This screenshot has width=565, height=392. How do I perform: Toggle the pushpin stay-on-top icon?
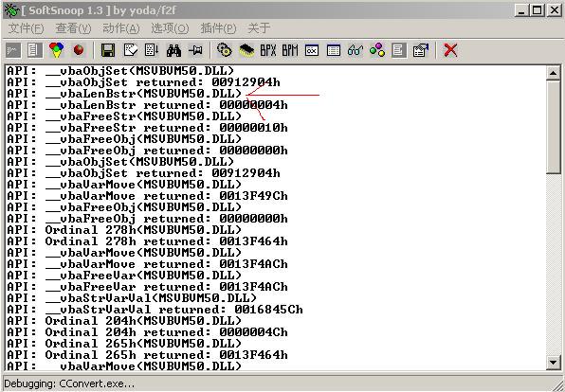(x=195, y=50)
